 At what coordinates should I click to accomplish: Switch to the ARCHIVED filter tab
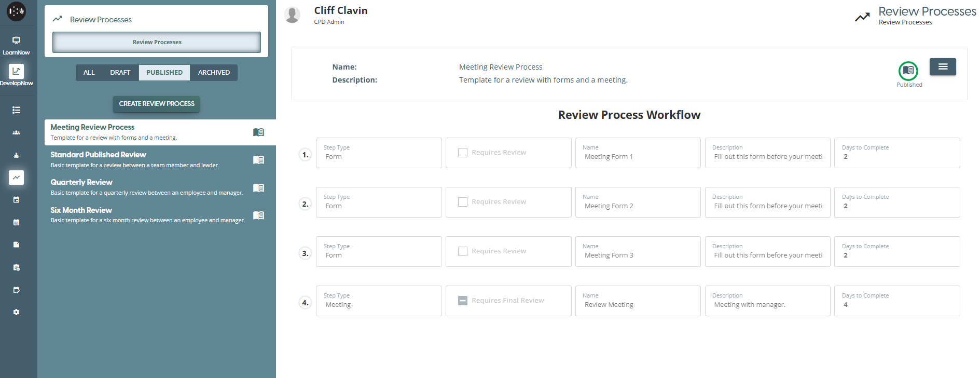[x=214, y=73]
